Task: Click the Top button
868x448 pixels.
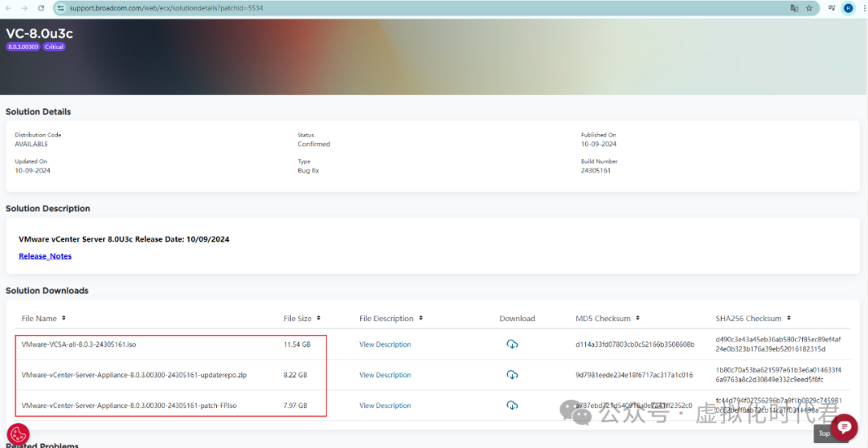Action: (x=825, y=433)
